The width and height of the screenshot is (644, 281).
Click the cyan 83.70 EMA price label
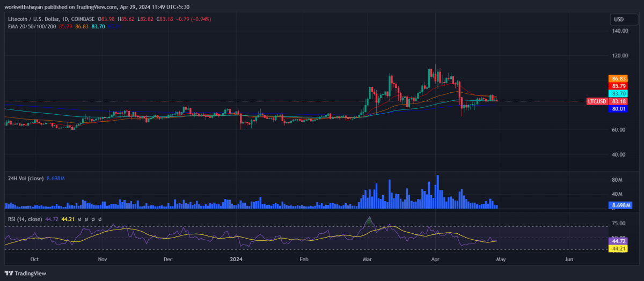point(619,93)
